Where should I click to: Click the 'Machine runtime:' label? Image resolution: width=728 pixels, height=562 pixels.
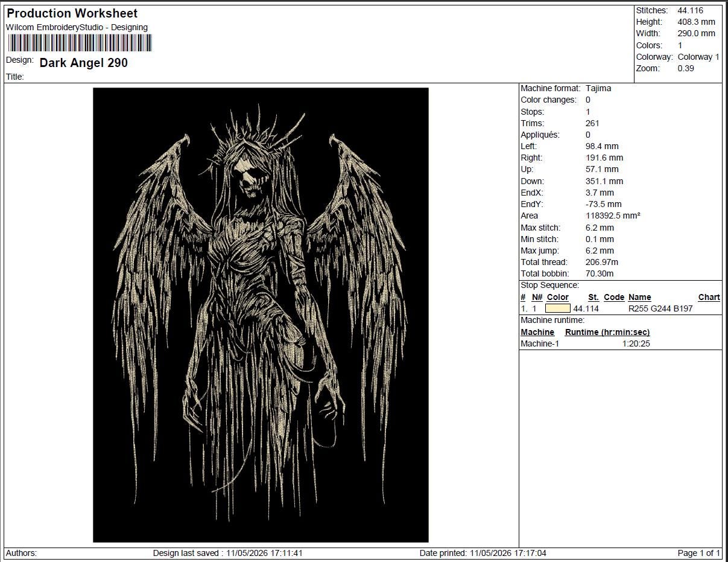click(552, 320)
